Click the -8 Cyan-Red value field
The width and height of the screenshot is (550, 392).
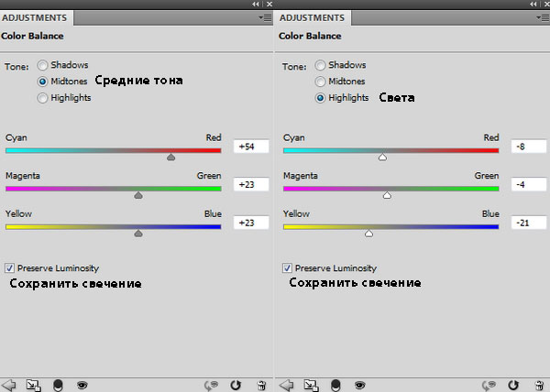point(529,147)
